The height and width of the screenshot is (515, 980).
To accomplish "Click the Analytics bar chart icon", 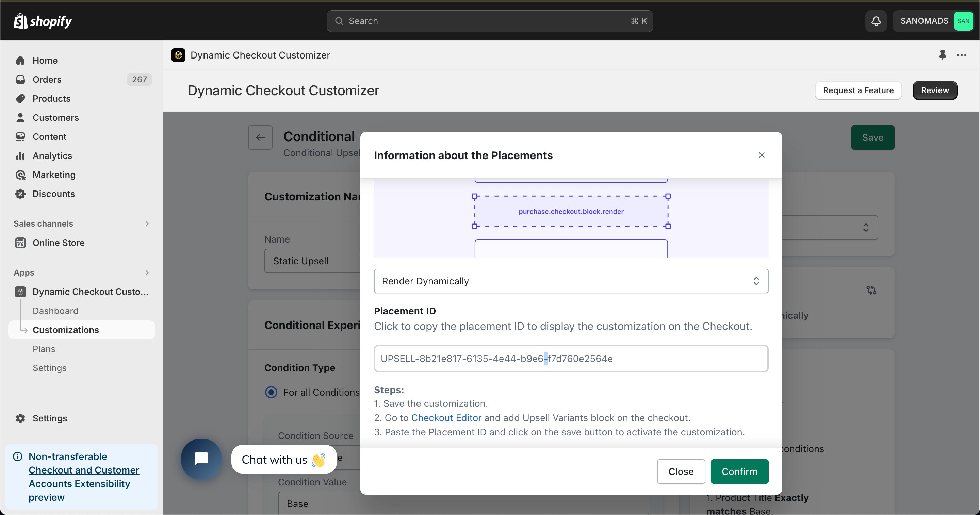I will coord(20,155).
